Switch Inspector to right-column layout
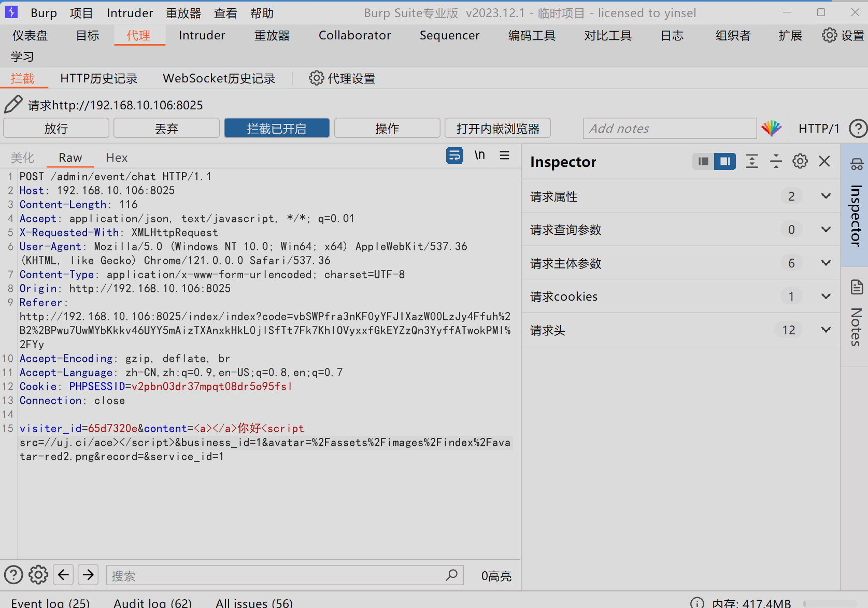This screenshot has height=608, width=868. (x=725, y=161)
